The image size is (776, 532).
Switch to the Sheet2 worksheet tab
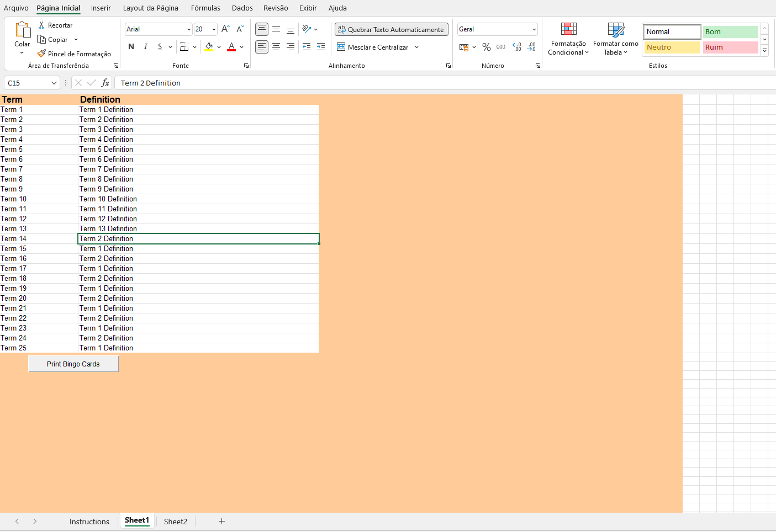point(175,522)
